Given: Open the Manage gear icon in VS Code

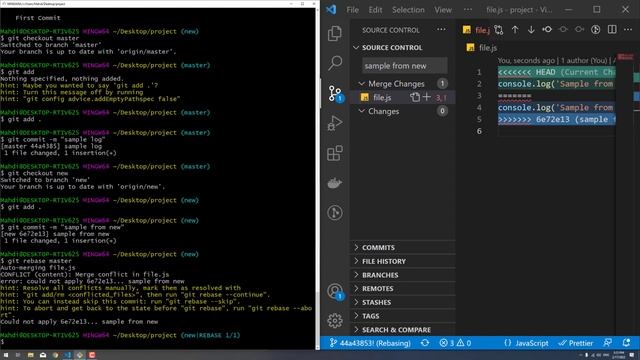Looking at the screenshot, I should pos(335,320).
